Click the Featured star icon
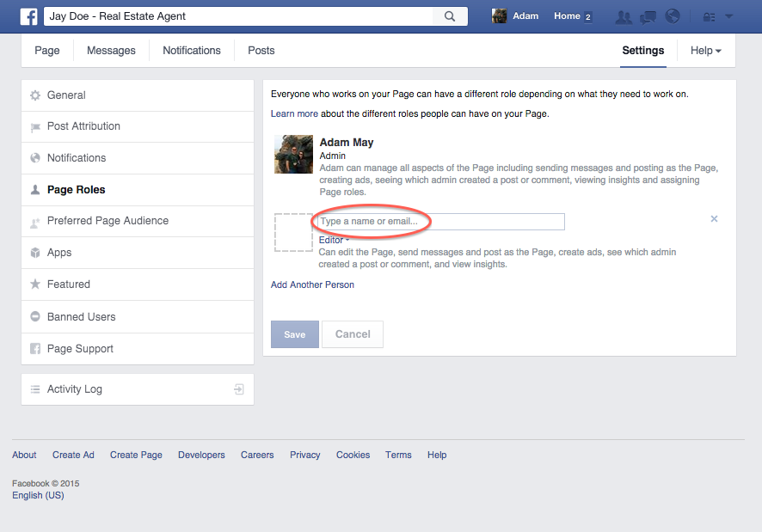Viewport: 762px width, 532px height. tap(35, 284)
